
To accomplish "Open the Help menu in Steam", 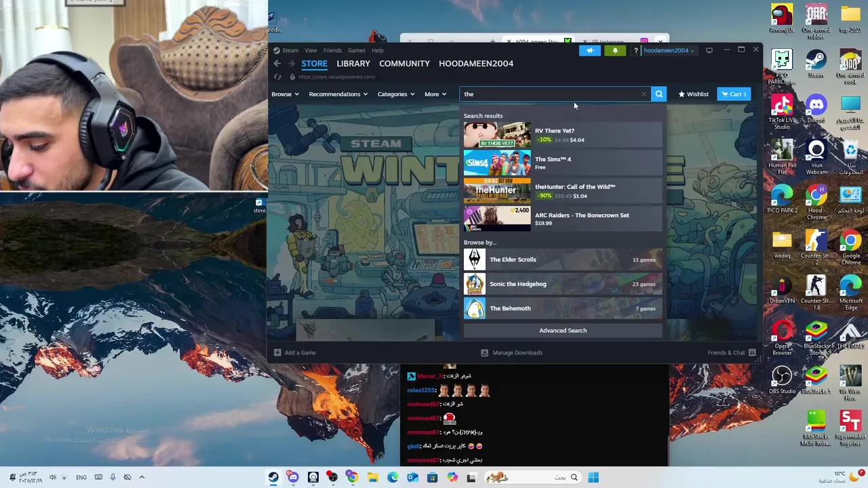I will tap(377, 50).
